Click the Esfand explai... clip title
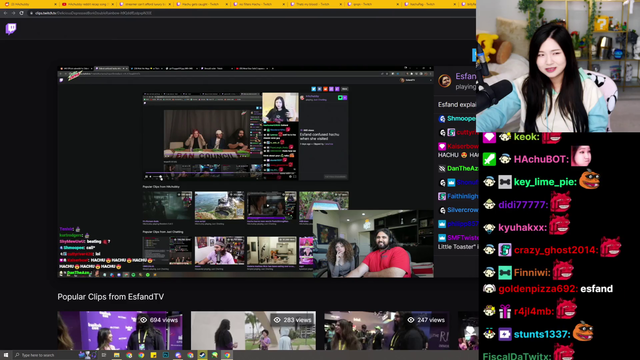 coord(457,104)
